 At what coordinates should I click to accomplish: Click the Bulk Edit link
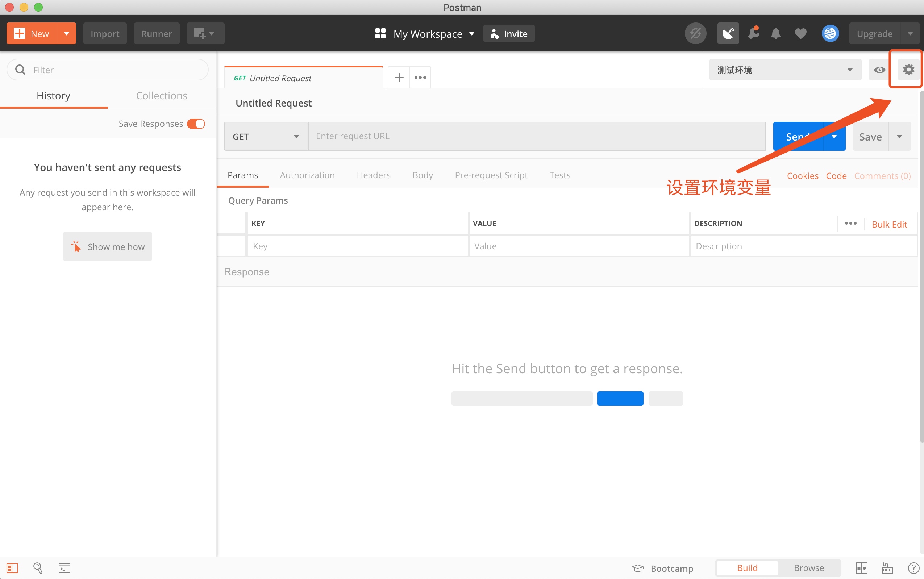(889, 224)
